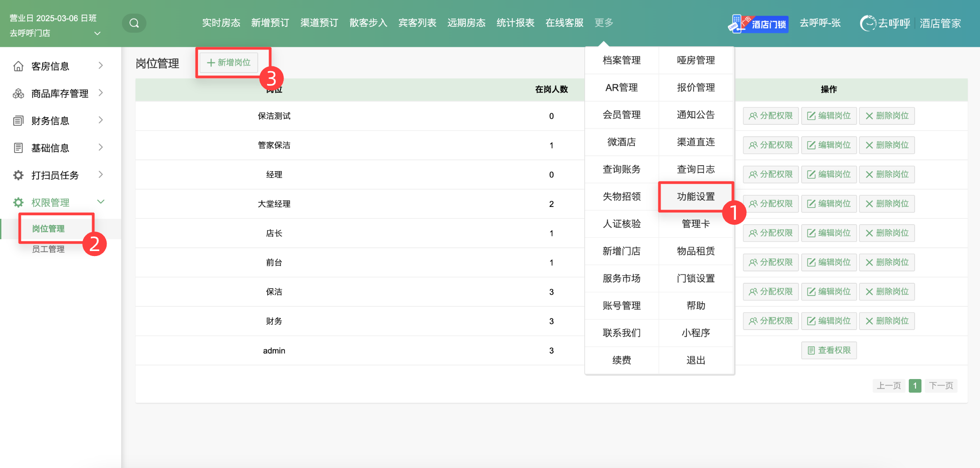The height and width of the screenshot is (468, 980).
Task: Go to 下一页 next page
Action: (941, 386)
